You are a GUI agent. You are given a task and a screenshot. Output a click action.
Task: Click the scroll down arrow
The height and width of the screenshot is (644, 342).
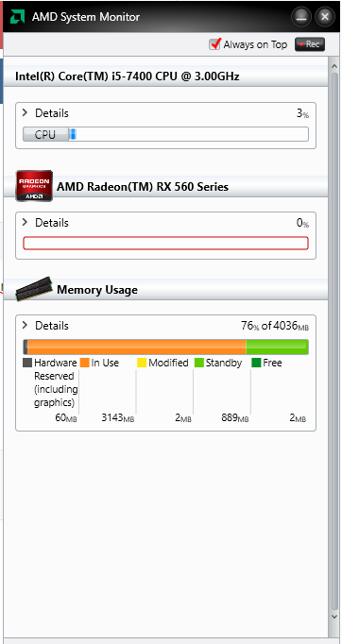333,617
